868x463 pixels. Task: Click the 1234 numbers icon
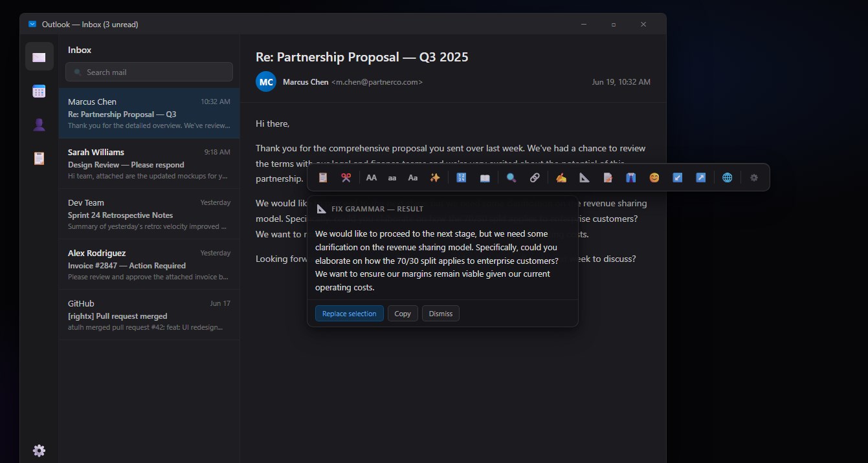(462, 177)
